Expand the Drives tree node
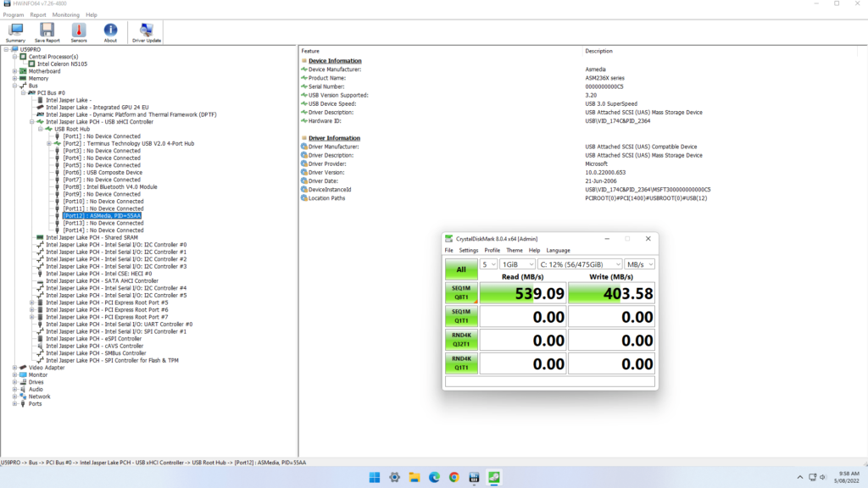868x488 pixels. tap(15, 382)
